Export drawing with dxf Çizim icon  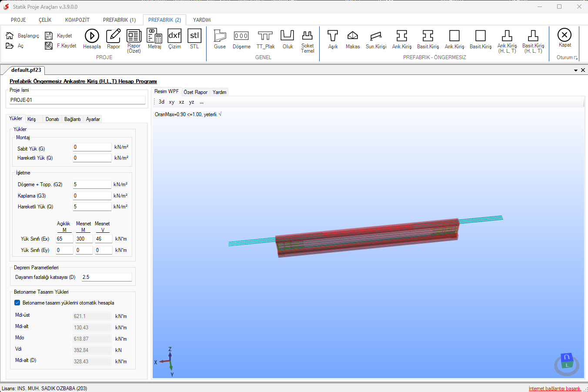click(x=174, y=39)
